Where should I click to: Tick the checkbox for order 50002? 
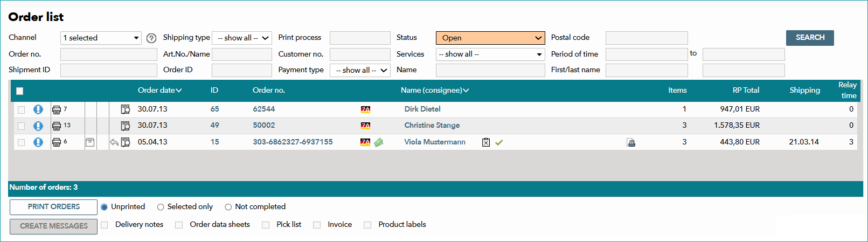[x=21, y=126]
